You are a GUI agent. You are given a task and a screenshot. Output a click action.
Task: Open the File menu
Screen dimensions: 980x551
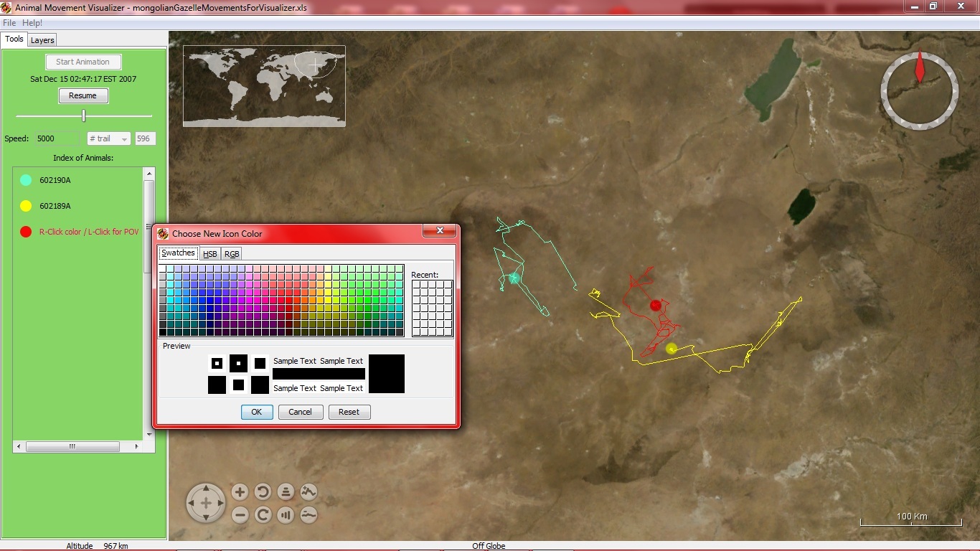(9, 23)
